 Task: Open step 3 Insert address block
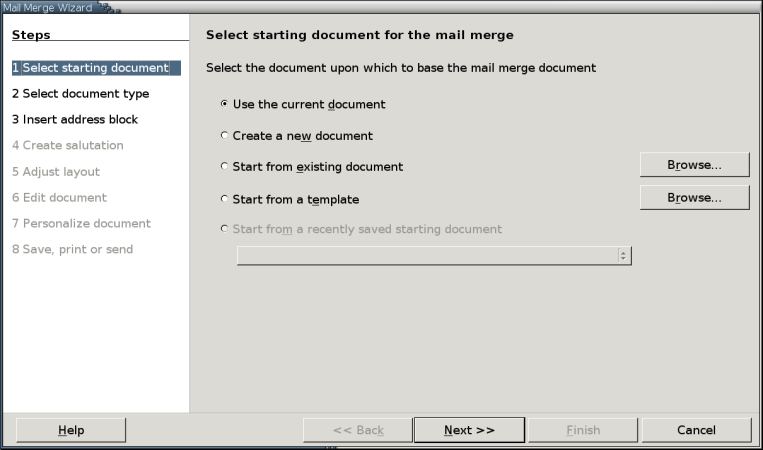(x=75, y=120)
